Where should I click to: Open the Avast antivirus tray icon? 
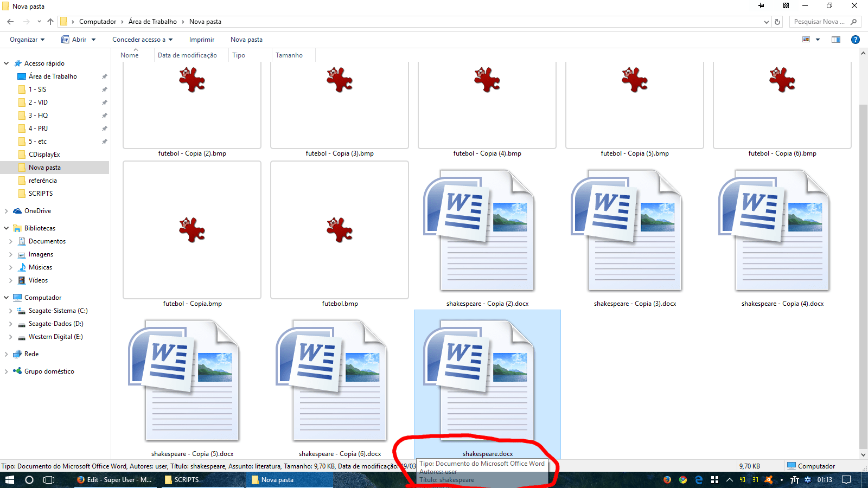(769, 480)
